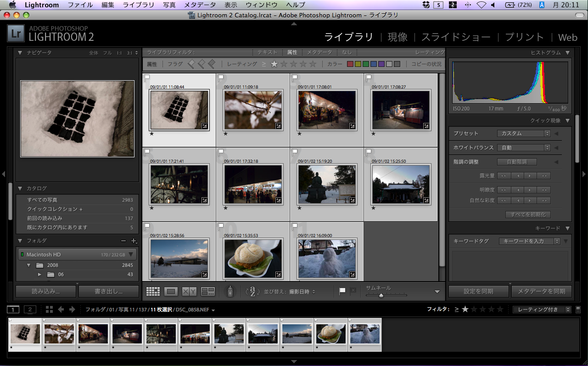Reverse sort direction with the a-z icon

pos(252,291)
